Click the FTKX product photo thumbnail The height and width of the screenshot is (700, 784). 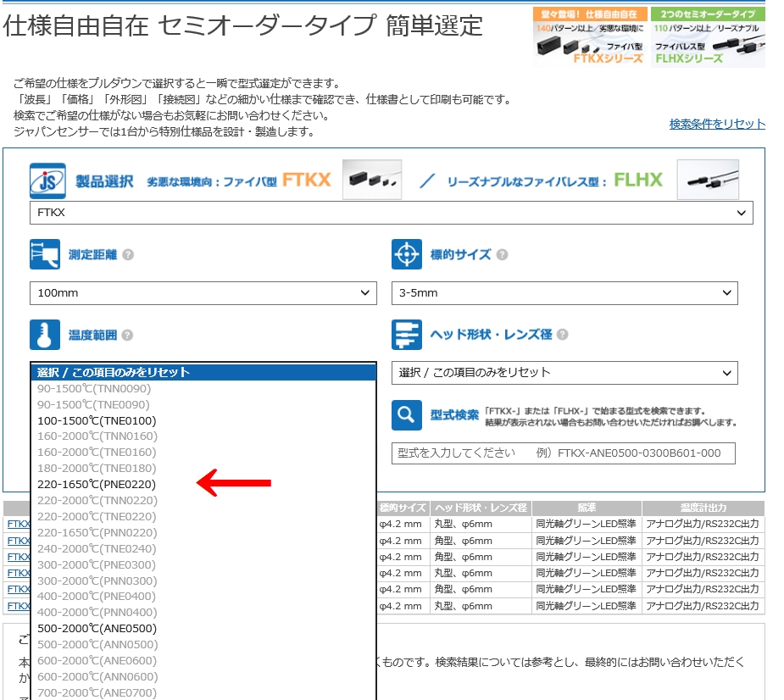pos(372,180)
